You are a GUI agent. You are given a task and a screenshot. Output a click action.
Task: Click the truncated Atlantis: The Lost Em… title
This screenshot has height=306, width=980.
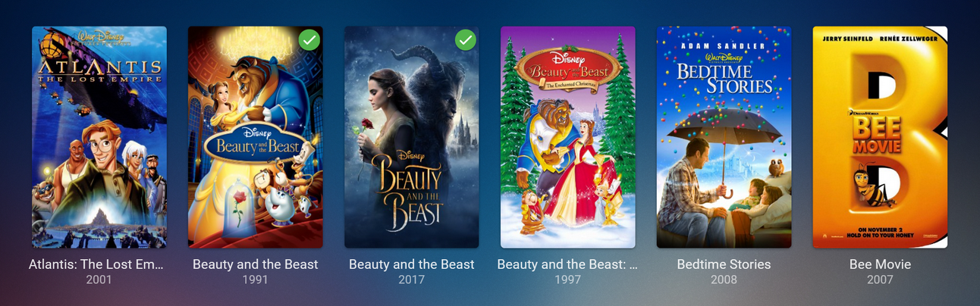99,264
